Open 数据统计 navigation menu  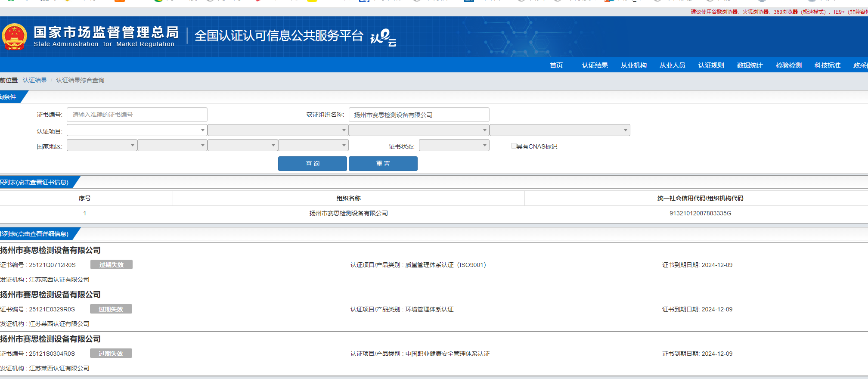(750, 65)
